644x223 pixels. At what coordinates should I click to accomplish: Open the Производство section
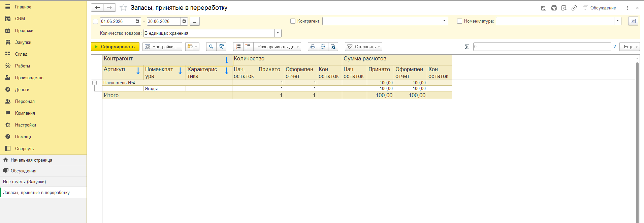(29, 78)
